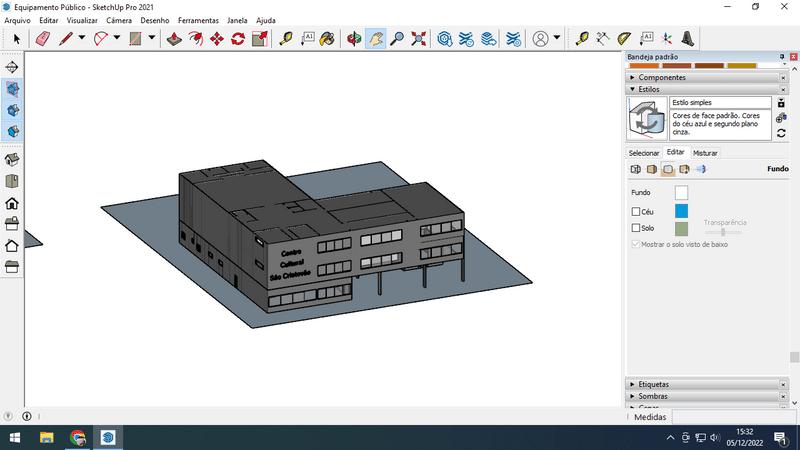
Task: Activate the Push/Pull tool
Action: coord(173,39)
